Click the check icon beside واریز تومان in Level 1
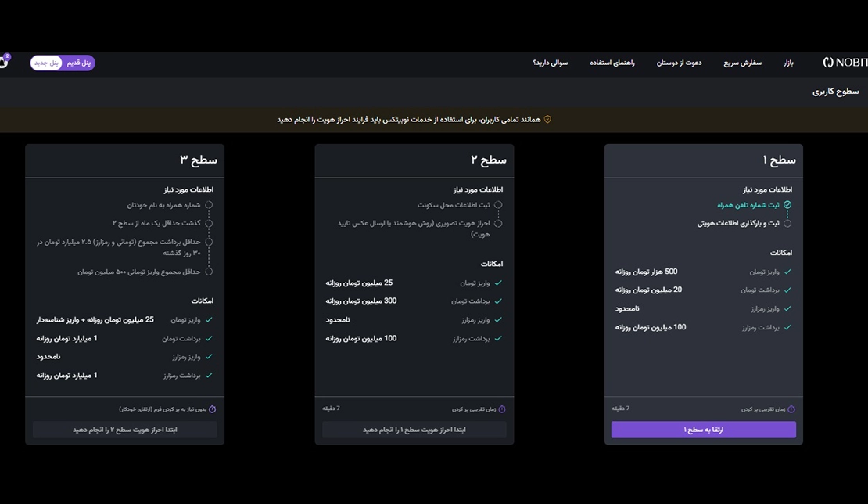 [x=789, y=272]
